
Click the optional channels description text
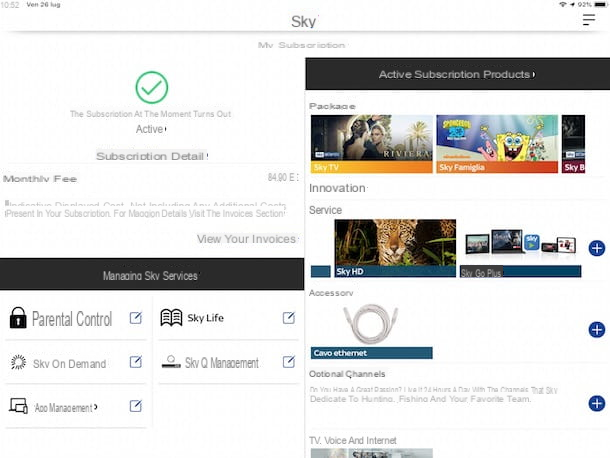(x=434, y=395)
